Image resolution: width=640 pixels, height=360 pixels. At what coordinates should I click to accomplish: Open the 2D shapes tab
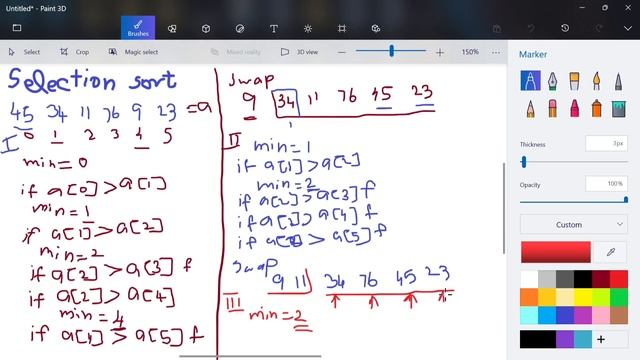click(x=172, y=28)
